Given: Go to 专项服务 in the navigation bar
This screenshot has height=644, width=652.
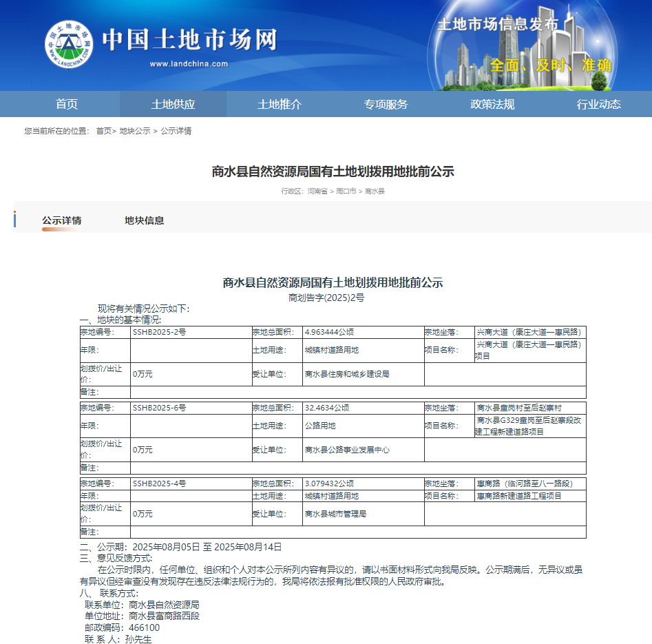Looking at the screenshot, I should coord(386,104).
